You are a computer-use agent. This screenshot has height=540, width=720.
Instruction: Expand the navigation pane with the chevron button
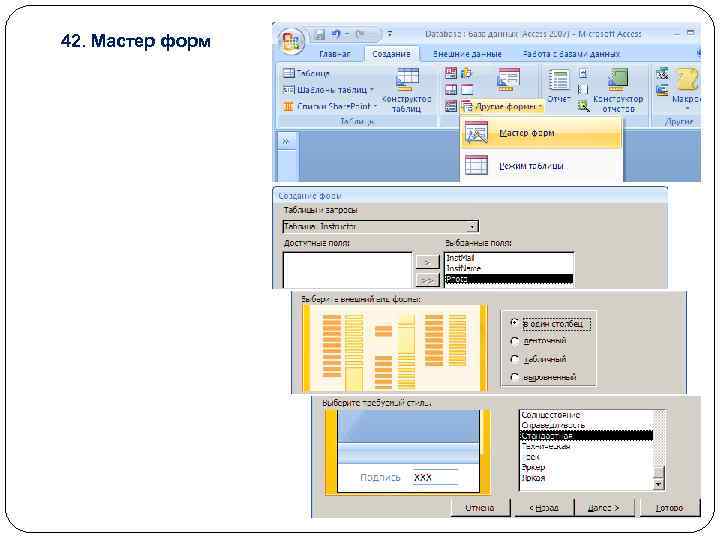click(286, 141)
